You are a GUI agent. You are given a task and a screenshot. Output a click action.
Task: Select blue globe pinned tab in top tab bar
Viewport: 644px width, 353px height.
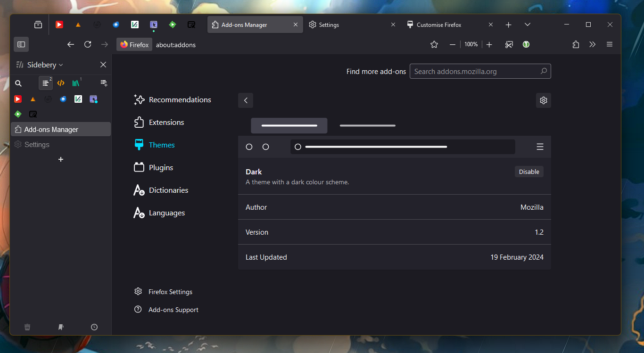tap(116, 25)
